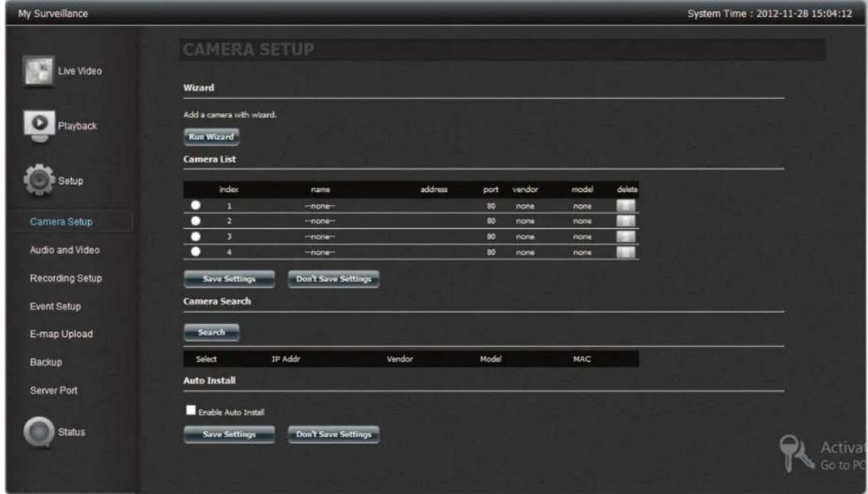Select radio button for camera index 3
Screen dimensions: 868x494
click(195, 236)
